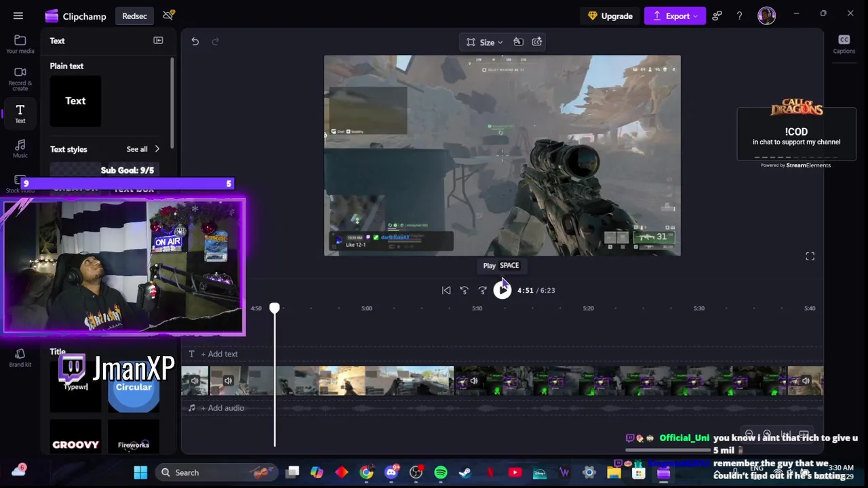Open the Record & create tab
Screen dimensions: 868x488
click(20, 79)
